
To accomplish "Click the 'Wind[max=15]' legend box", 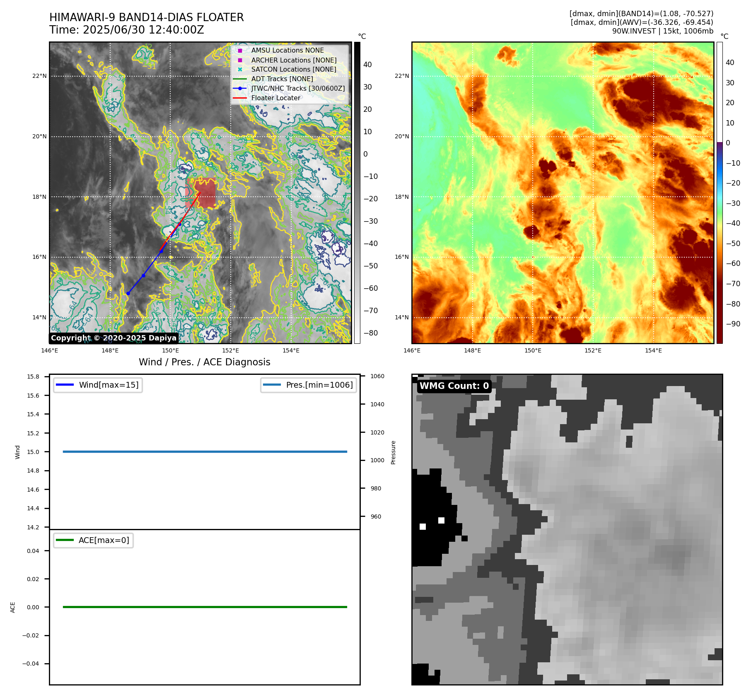I will tap(98, 385).
